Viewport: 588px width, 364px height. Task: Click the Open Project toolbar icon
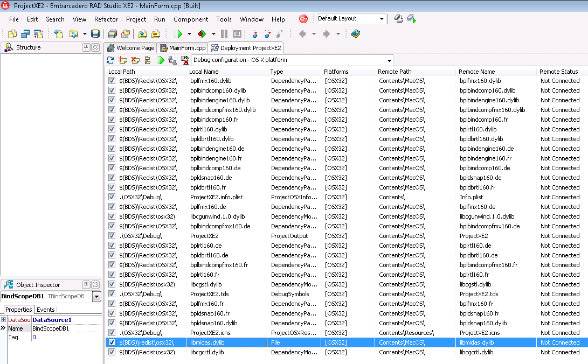pos(126,34)
